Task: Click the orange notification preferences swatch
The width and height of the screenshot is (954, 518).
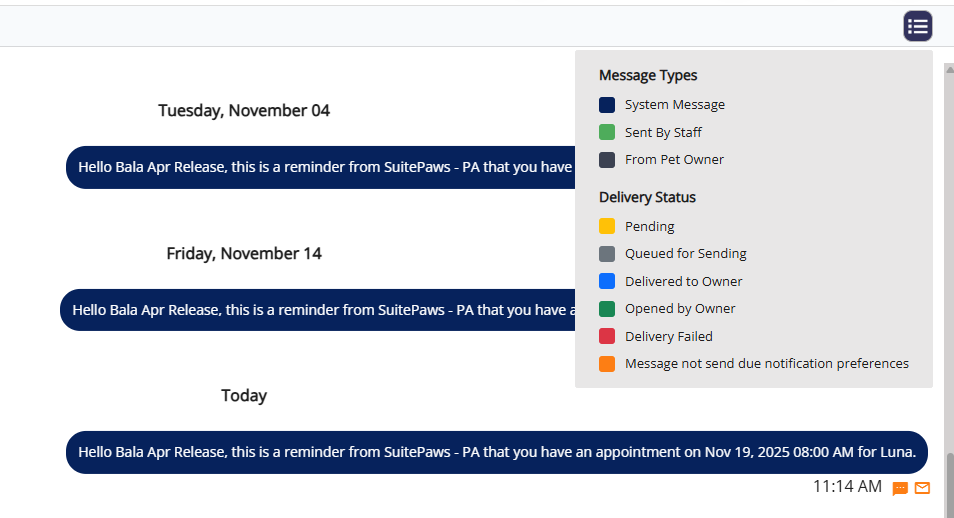Action: 607,364
